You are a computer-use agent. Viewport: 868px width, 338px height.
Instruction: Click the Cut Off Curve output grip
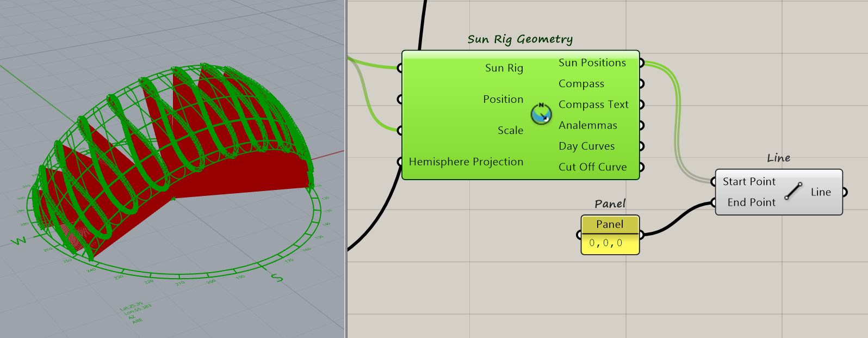pos(641,167)
